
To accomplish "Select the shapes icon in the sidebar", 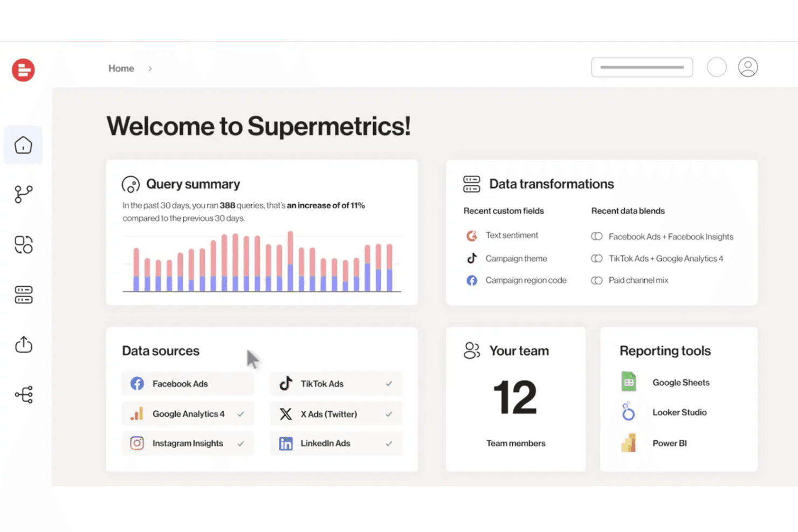I will (x=23, y=245).
